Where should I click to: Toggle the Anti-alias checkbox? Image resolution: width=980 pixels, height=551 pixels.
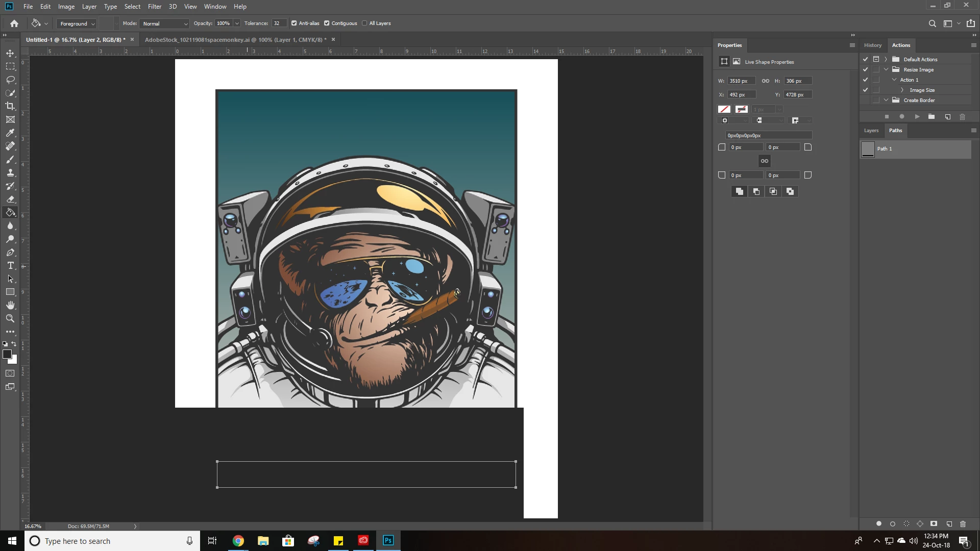pyautogui.click(x=294, y=23)
